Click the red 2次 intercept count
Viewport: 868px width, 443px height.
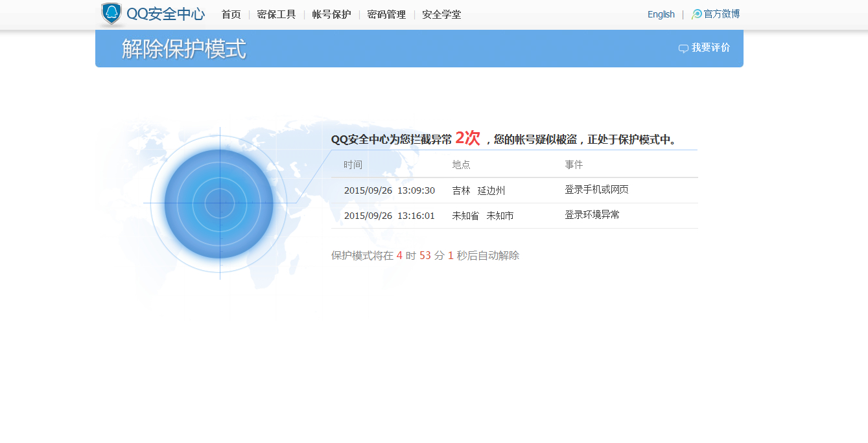click(x=467, y=138)
